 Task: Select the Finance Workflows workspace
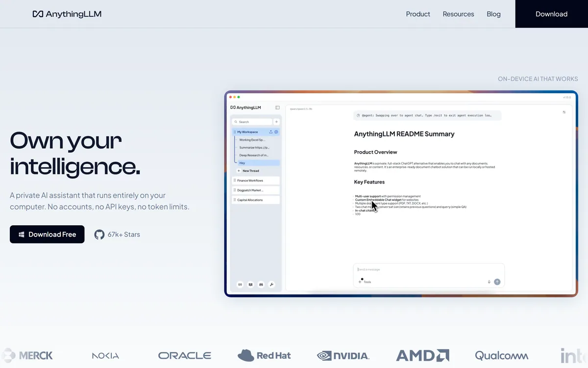[256, 181]
